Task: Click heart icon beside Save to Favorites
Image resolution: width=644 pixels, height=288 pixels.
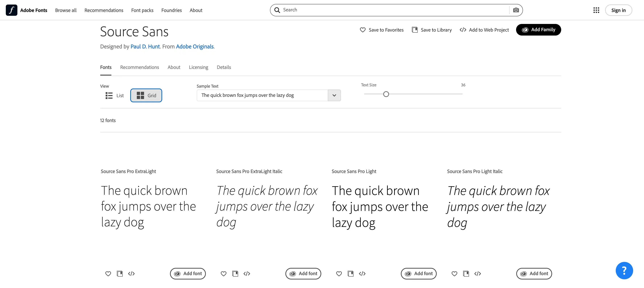Action: (363, 30)
